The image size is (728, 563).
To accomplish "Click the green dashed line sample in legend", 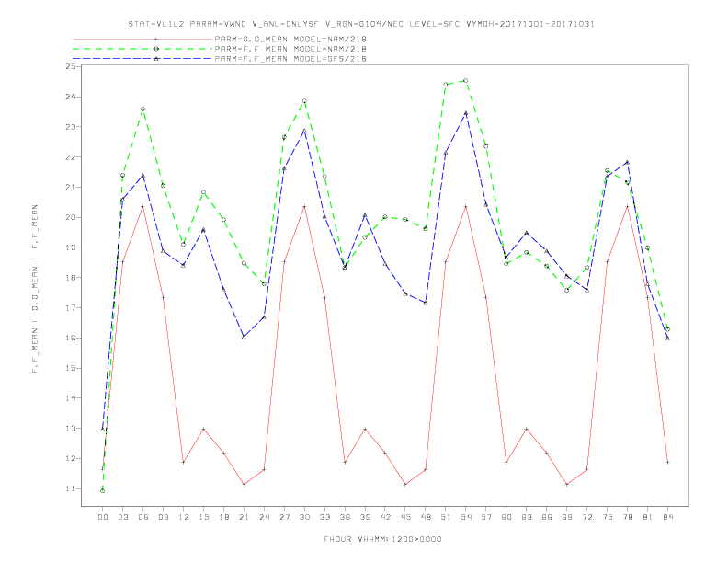I will (x=142, y=49).
